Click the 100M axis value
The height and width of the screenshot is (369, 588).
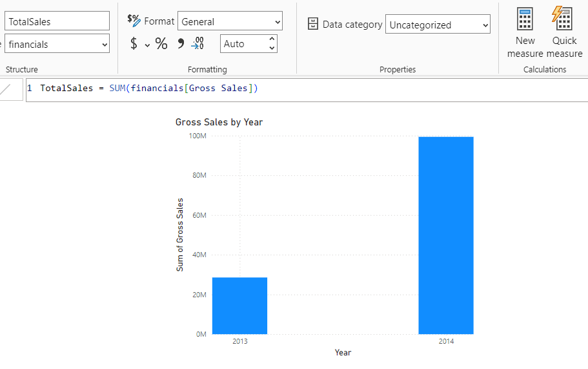(198, 136)
